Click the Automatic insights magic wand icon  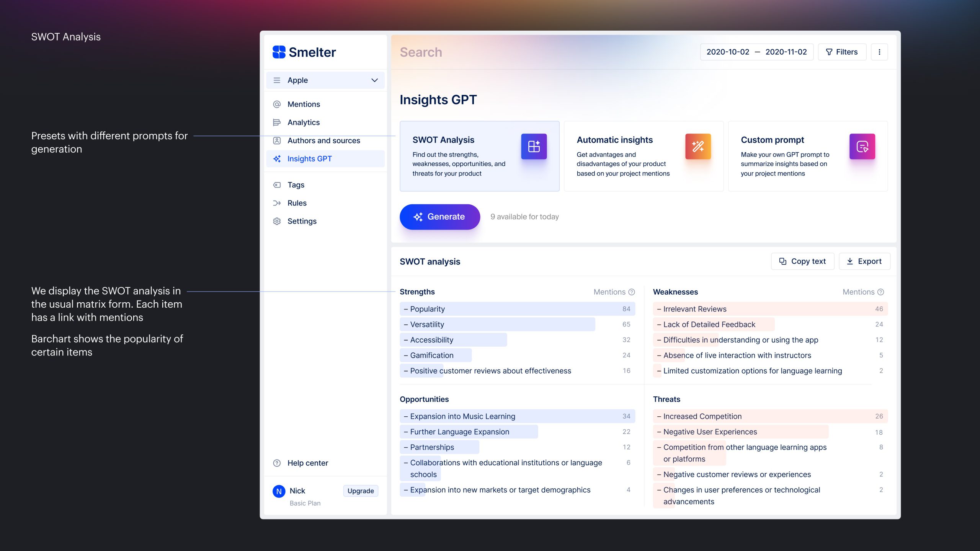(x=697, y=146)
